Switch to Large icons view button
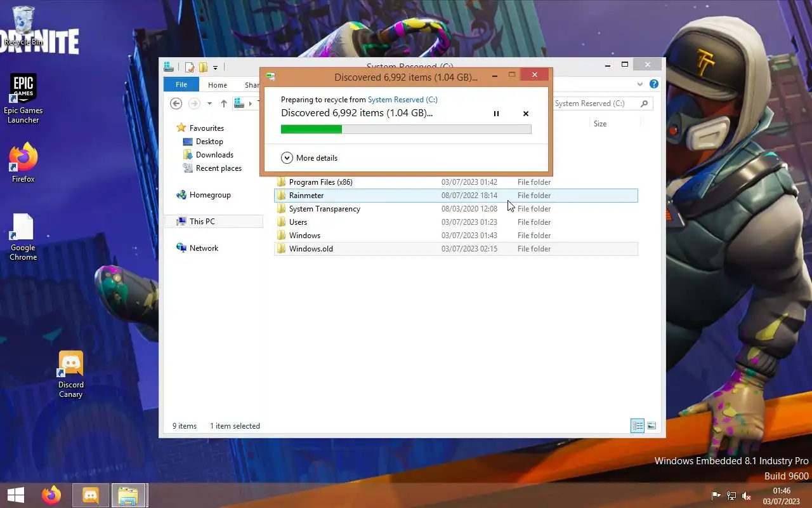The width and height of the screenshot is (812, 508). pyautogui.click(x=652, y=425)
